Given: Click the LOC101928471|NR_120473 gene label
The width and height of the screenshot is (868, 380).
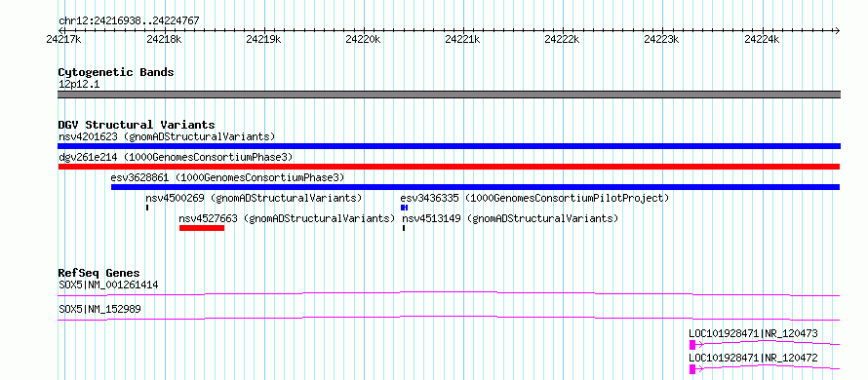Looking at the screenshot, I should pyautogui.click(x=753, y=333).
